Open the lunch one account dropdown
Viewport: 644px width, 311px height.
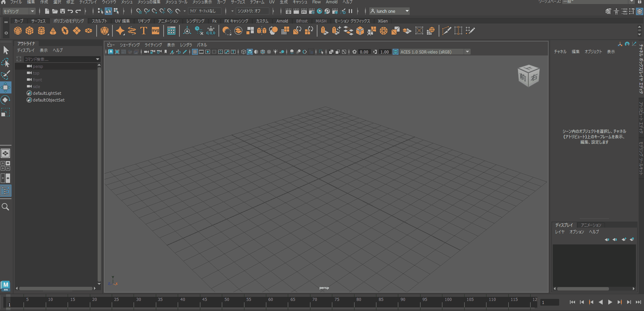coord(389,11)
